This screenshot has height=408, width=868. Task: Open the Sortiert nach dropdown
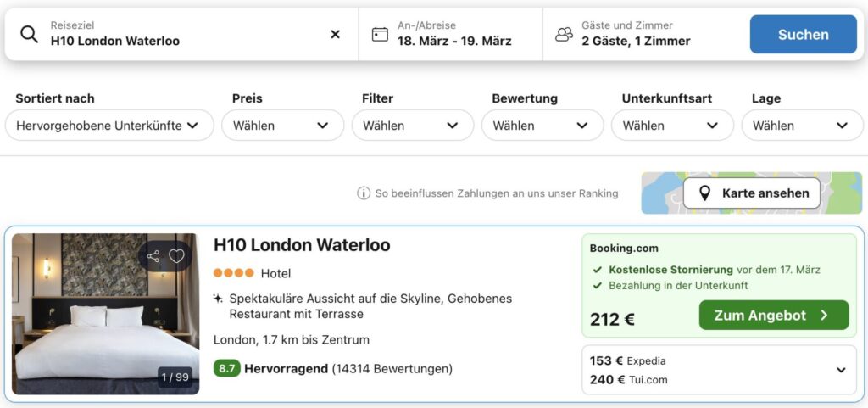click(109, 126)
